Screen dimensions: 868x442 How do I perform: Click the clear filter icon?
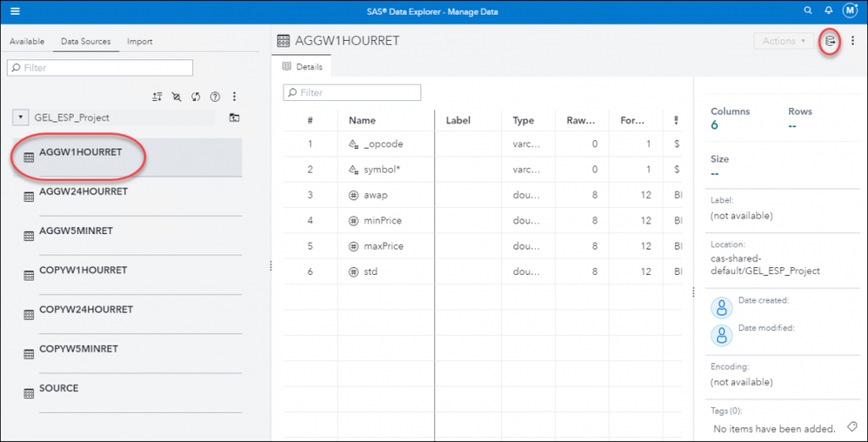click(177, 97)
